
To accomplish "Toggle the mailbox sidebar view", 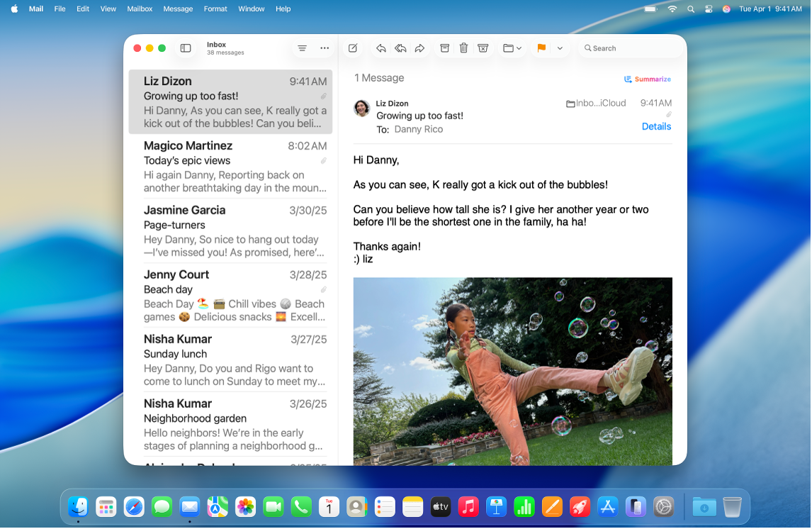I will tap(185, 48).
